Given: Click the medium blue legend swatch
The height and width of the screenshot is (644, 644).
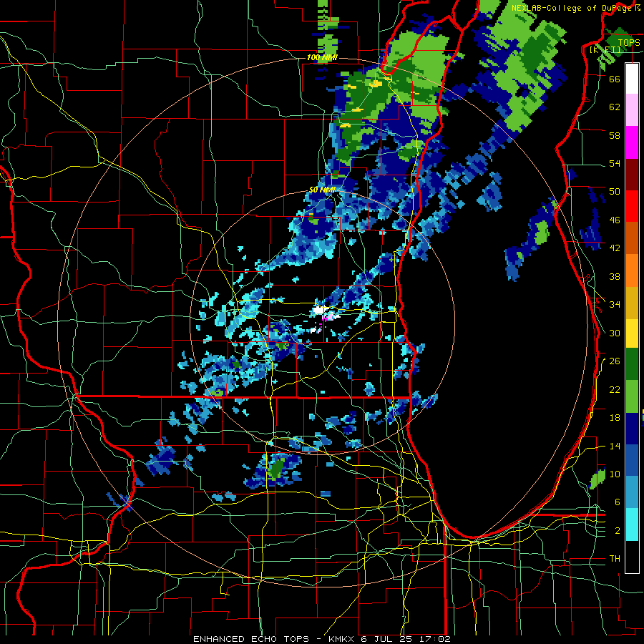Looking at the screenshot, I should click(x=632, y=460).
